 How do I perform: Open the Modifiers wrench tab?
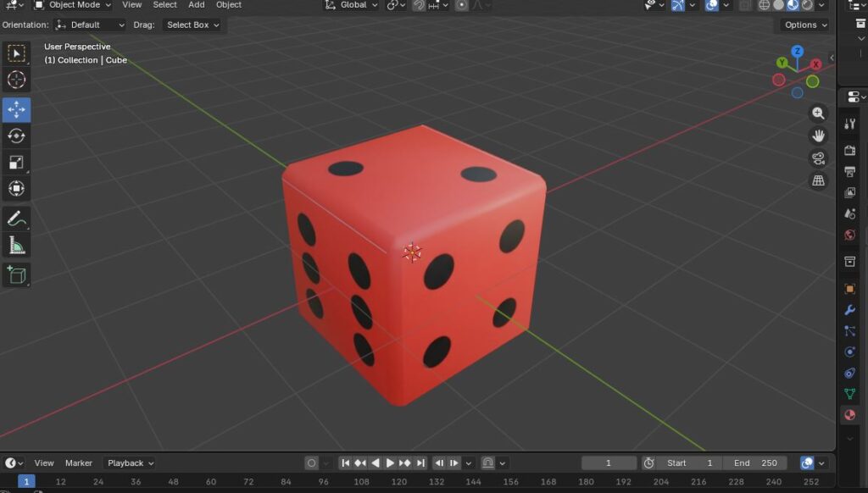point(849,310)
